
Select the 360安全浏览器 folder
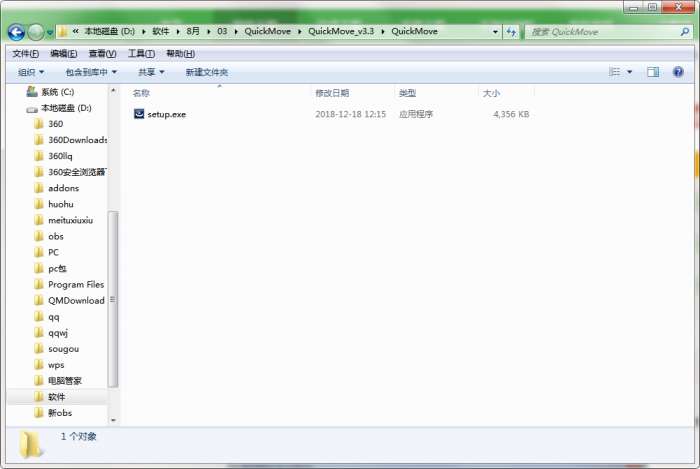[71, 172]
